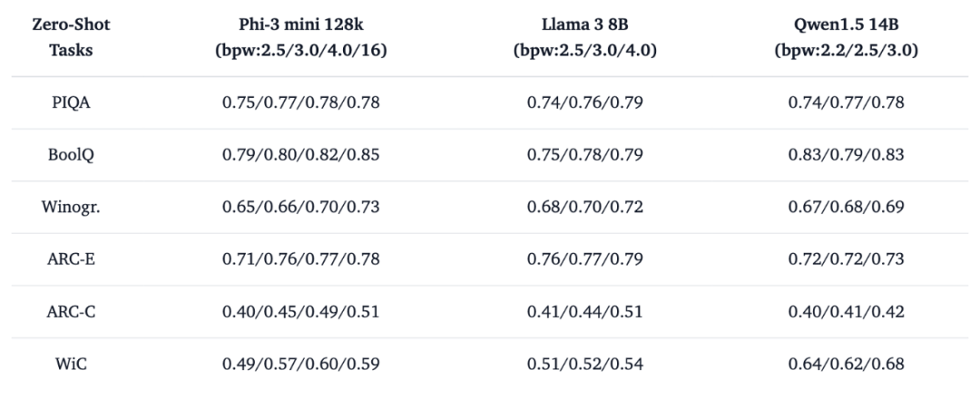Click the Llama 3 ARC-E cell 0.76/0.77/0.79
This screenshot has height=399, width=980.
[x=585, y=260]
